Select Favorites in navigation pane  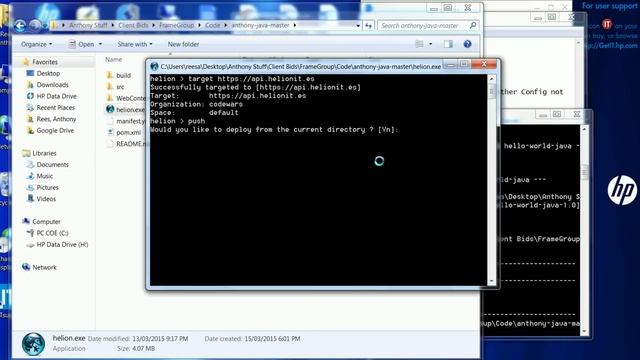pyautogui.click(x=45, y=62)
